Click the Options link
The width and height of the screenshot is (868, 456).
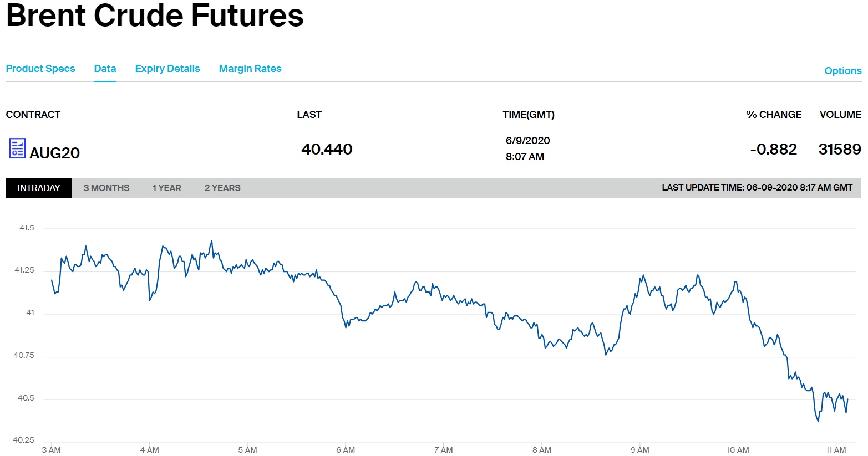842,71
